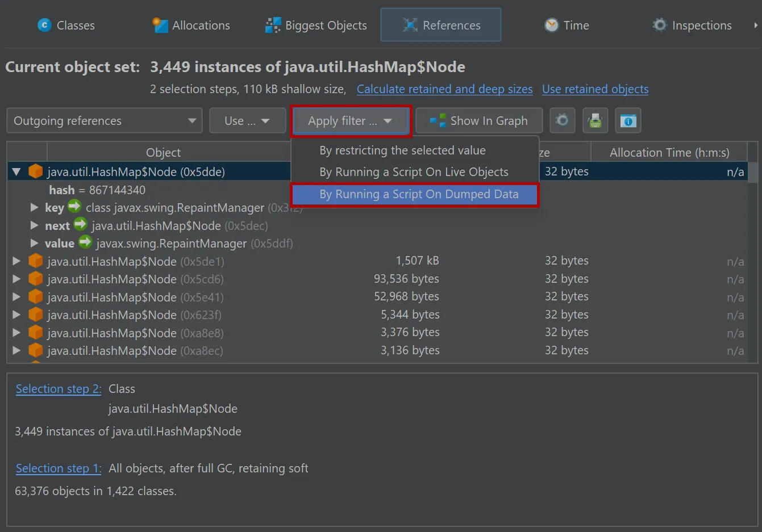The image size is (762, 532).
Task: Select the 52,968 bytes size cell
Action: click(406, 296)
